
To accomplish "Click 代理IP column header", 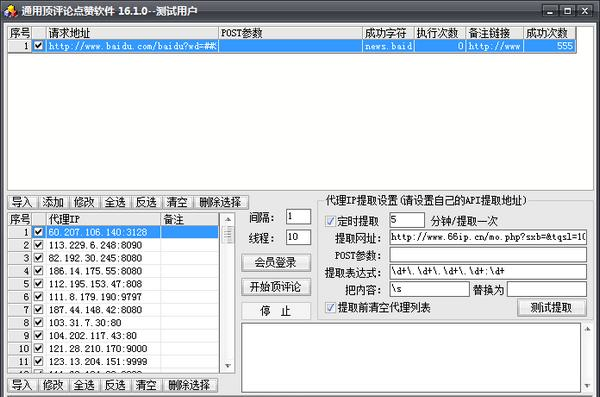I will [x=103, y=219].
